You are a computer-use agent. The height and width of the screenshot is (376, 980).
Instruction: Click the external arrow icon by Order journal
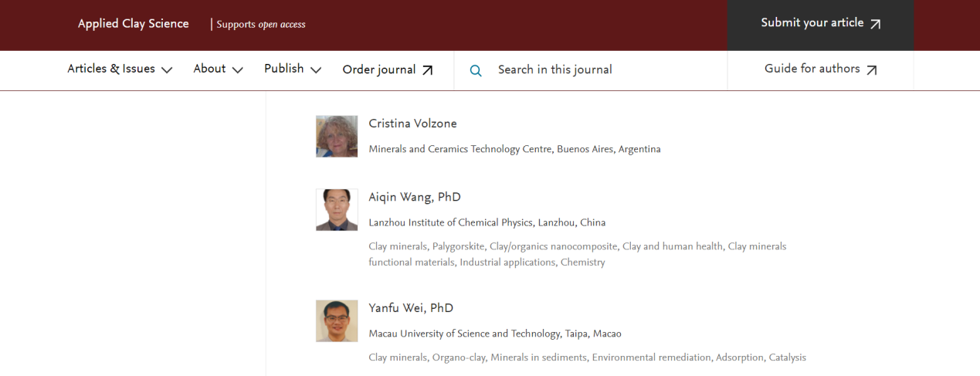pos(427,70)
